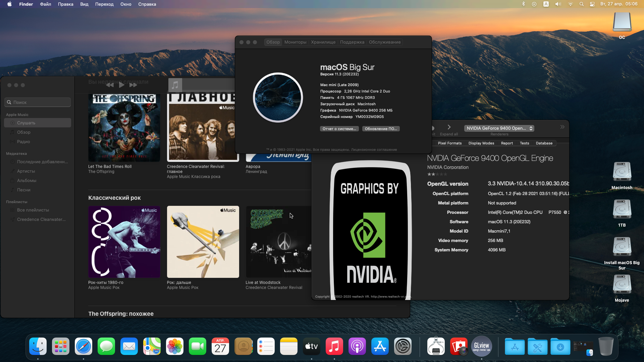Open Downloads folder stack in Dock

(560, 346)
